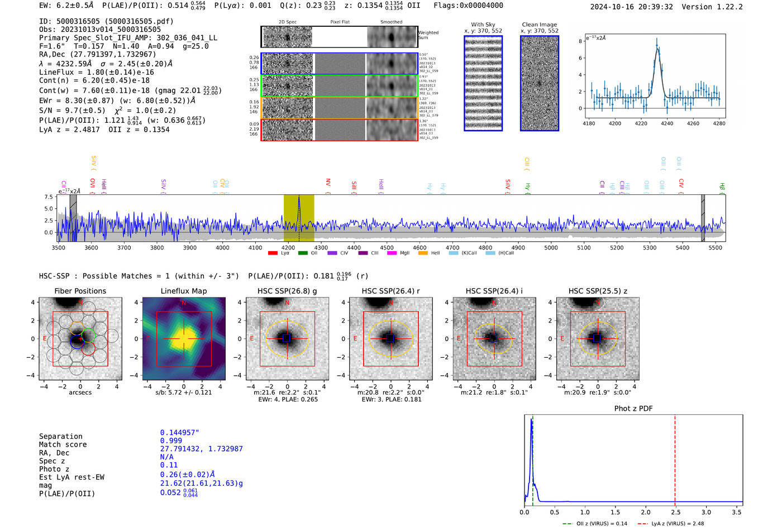Click the CIV legend swatch below the spectrum
Viewport: 782px width, 532px height.
point(332,253)
